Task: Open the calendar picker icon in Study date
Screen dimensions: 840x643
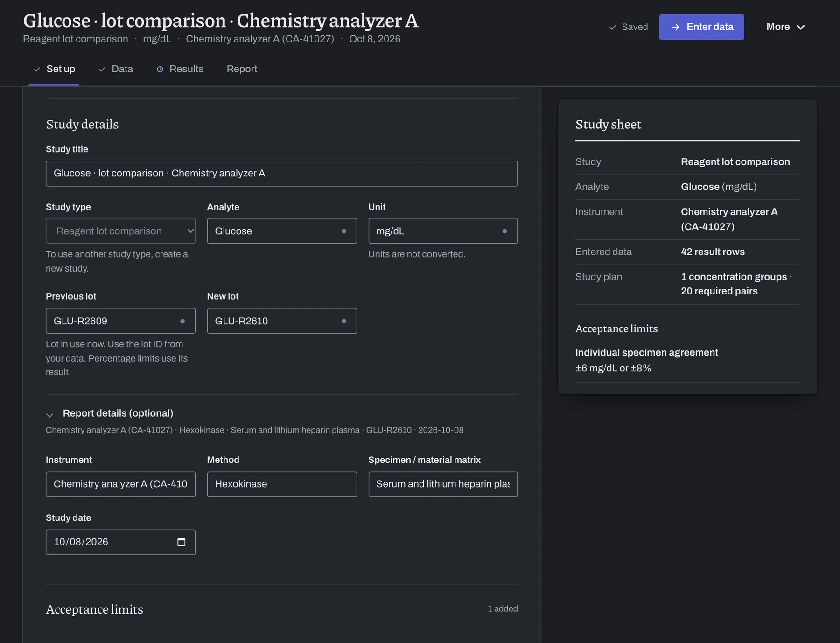Action: [182, 542]
